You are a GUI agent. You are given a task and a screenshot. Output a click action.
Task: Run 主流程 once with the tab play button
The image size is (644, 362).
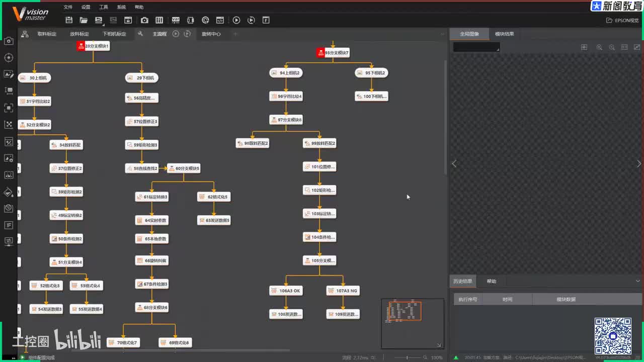[176, 34]
